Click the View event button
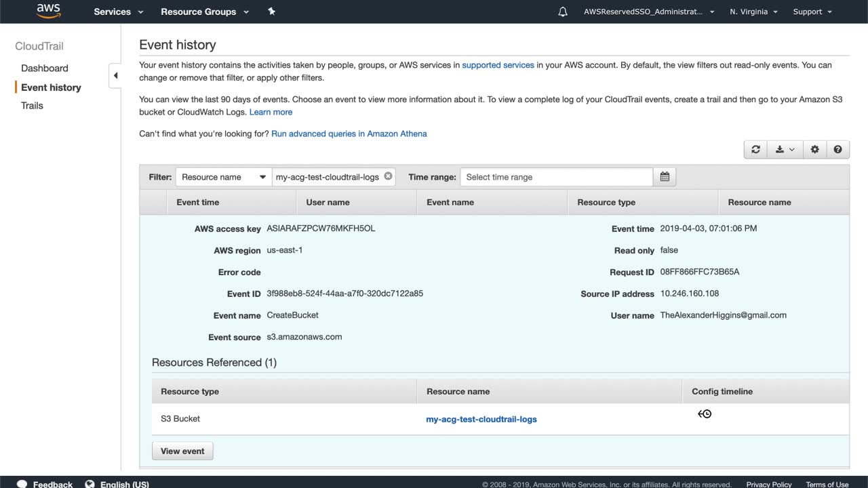This screenshot has height=488, width=868. coord(182,451)
